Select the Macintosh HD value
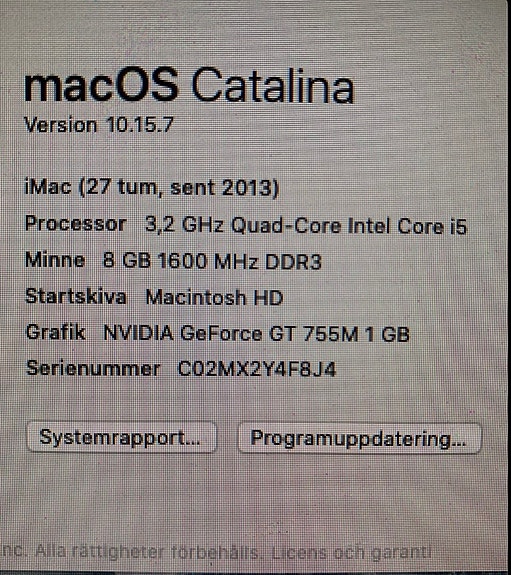511x575 pixels. click(x=214, y=297)
